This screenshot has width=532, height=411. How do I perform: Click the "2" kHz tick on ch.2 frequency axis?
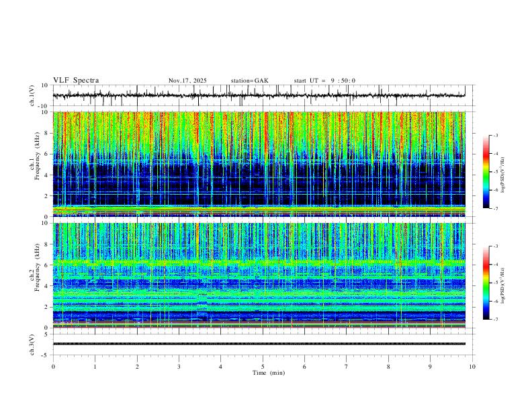[47, 307]
